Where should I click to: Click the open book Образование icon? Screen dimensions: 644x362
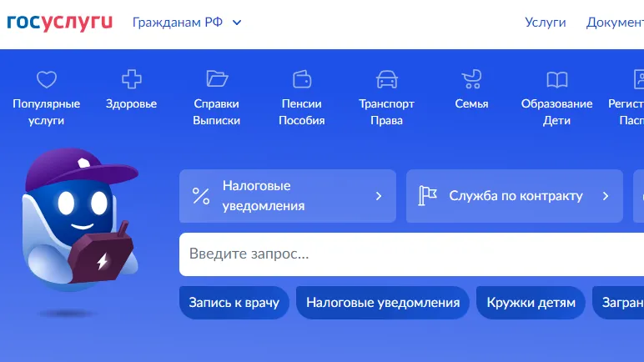click(557, 79)
